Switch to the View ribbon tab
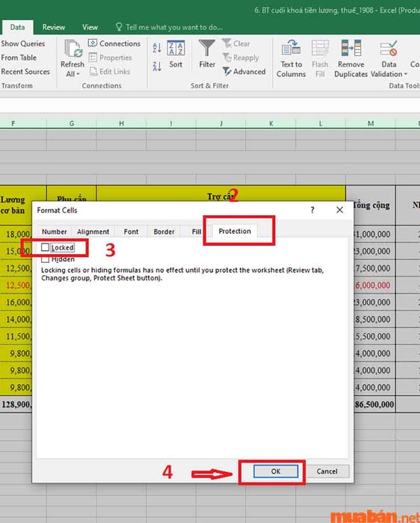 [90, 28]
